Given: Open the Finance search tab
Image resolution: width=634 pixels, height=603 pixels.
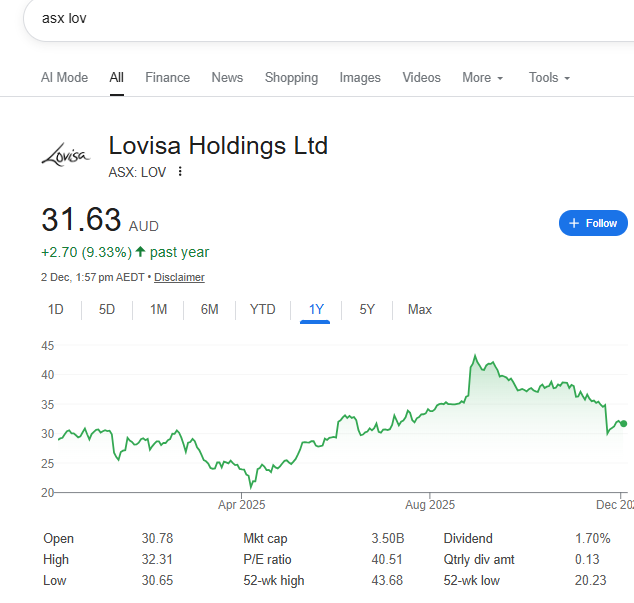Looking at the screenshot, I should 167,77.
